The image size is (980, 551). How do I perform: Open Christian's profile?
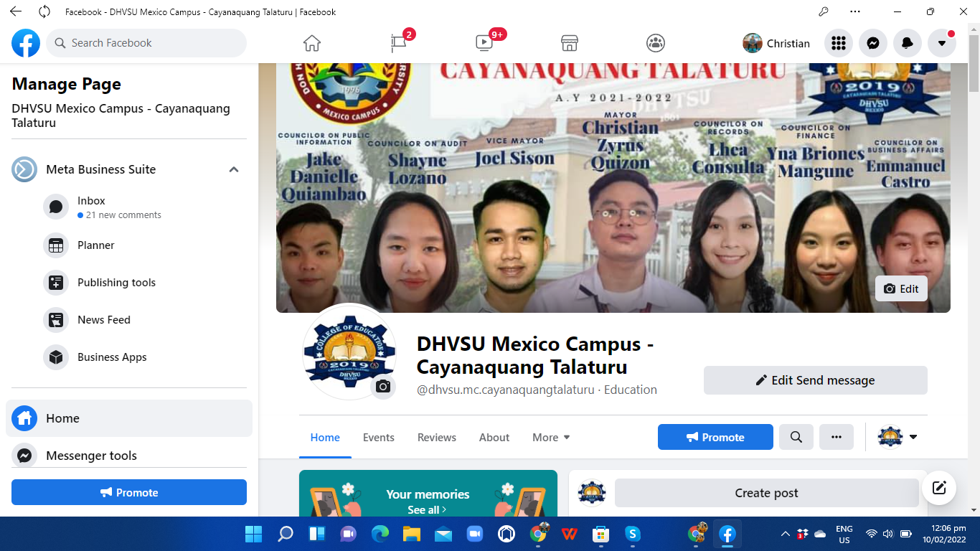(777, 43)
